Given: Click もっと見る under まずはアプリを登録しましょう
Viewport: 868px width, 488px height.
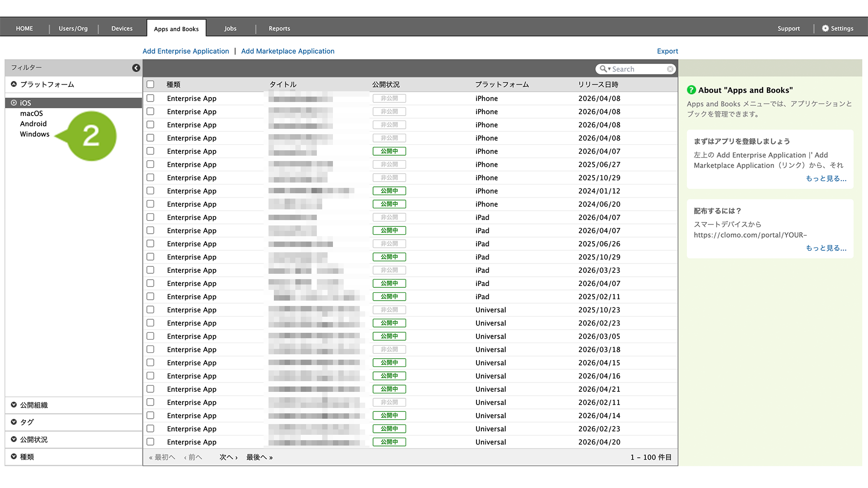Looking at the screenshot, I should [826, 179].
